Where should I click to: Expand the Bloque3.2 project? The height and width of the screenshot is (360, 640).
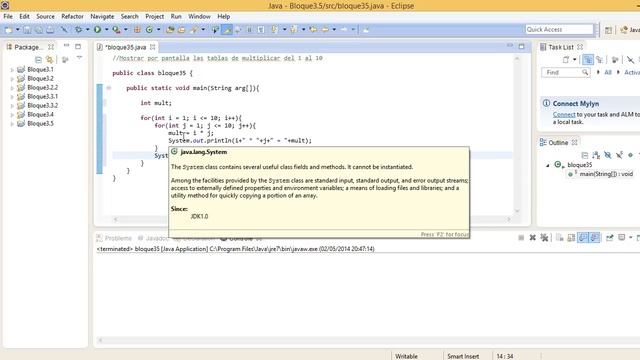pyautogui.click(x=12, y=79)
